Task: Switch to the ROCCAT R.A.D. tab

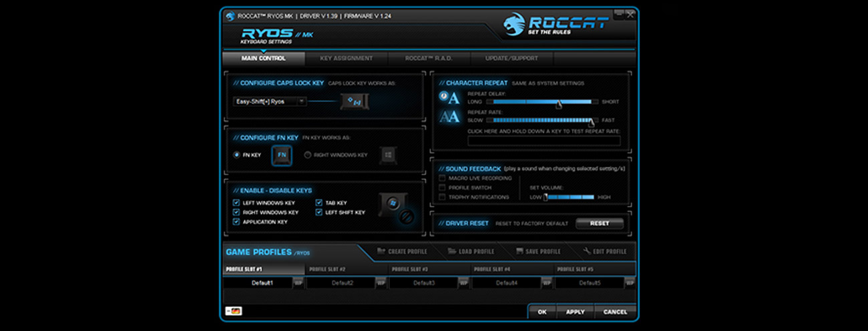Action: coord(429,58)
